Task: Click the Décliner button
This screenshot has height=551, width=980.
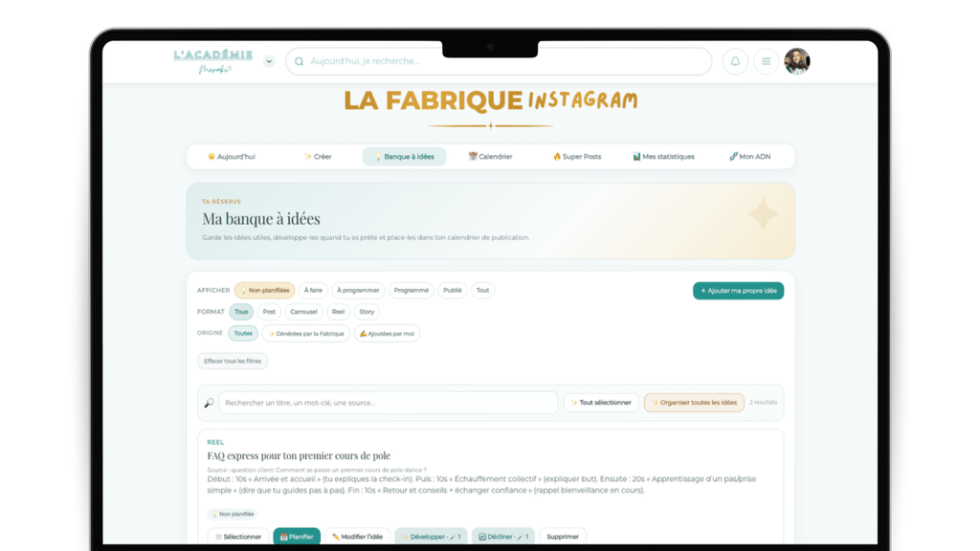Action: coord(503,537)
